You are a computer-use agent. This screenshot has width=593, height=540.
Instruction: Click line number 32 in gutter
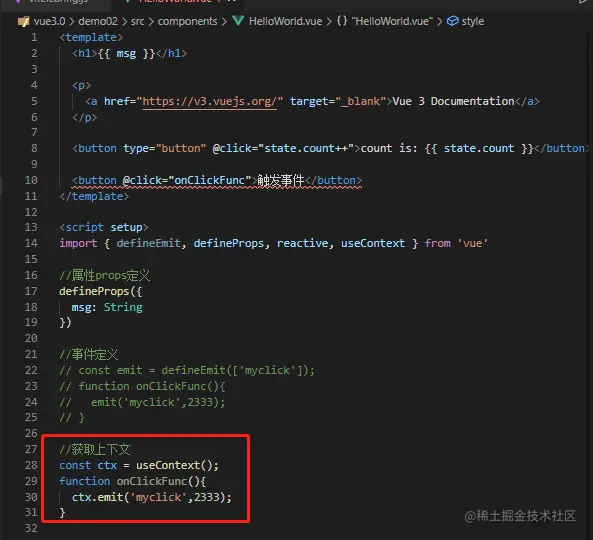coord(31,528)
